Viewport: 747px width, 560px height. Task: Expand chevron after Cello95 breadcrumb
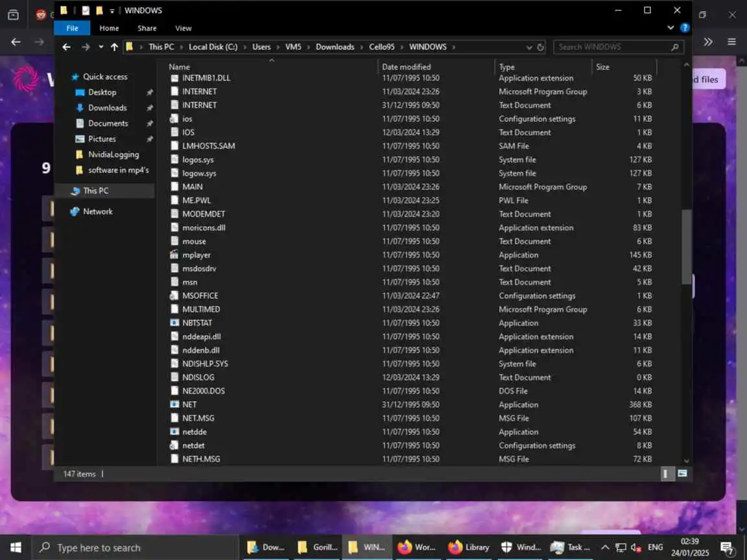402,47
